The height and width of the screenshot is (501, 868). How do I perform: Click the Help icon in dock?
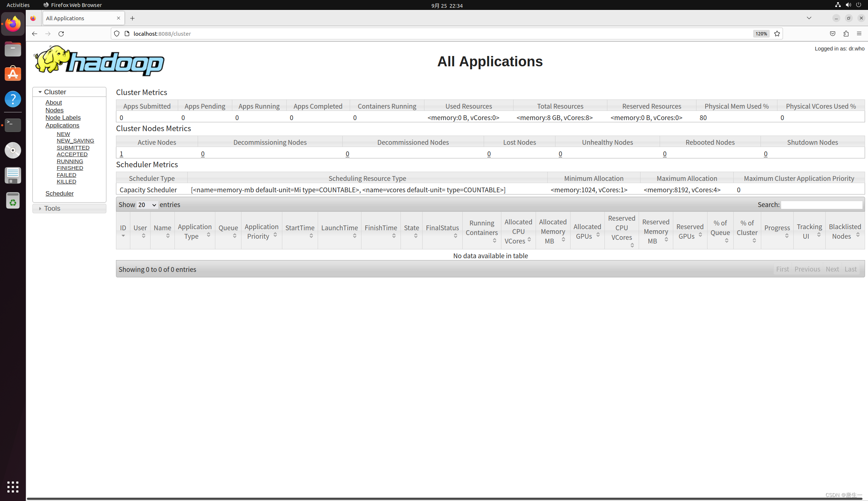click(x=13, y=99)
